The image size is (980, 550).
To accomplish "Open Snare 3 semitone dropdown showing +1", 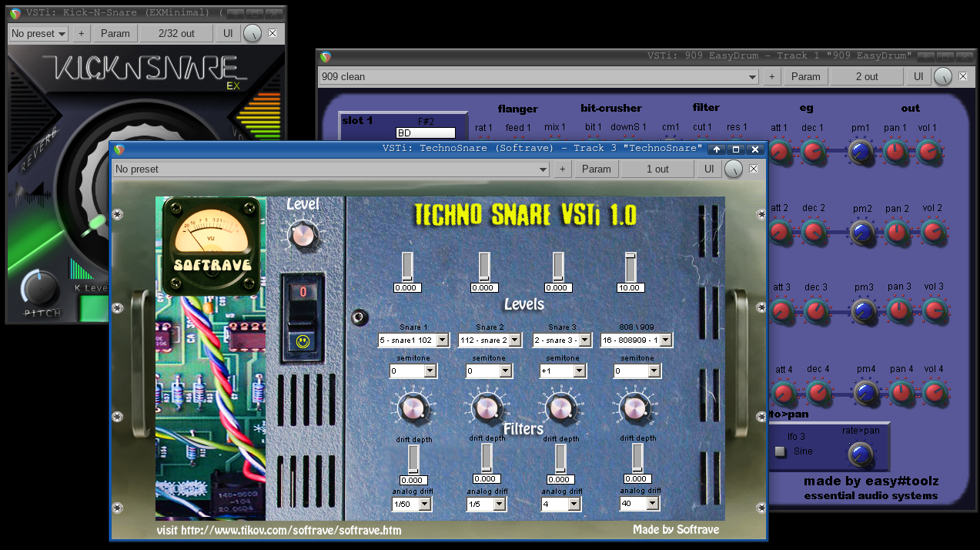I will (x=563, y=371).
